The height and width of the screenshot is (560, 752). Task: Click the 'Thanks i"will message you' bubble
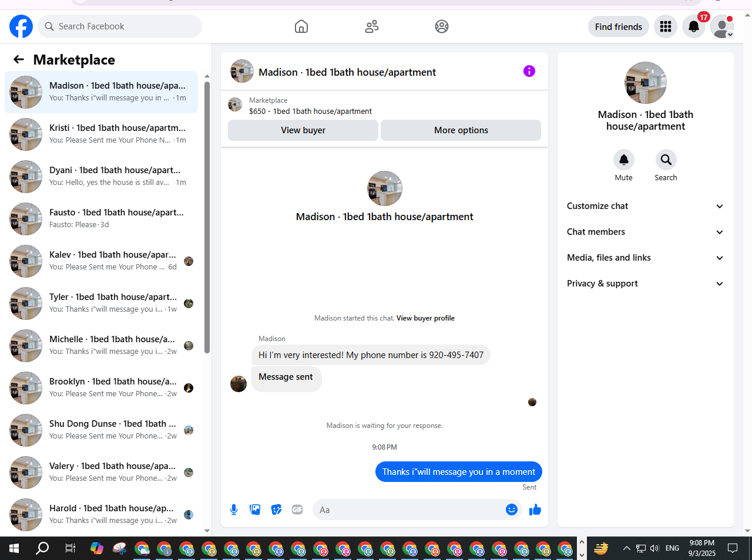(459, 472)
